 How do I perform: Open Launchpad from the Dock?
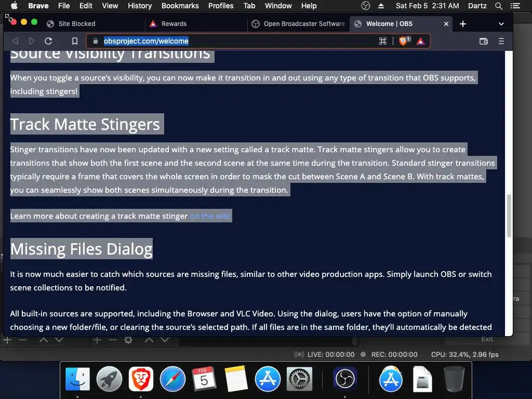click(109, 379)
